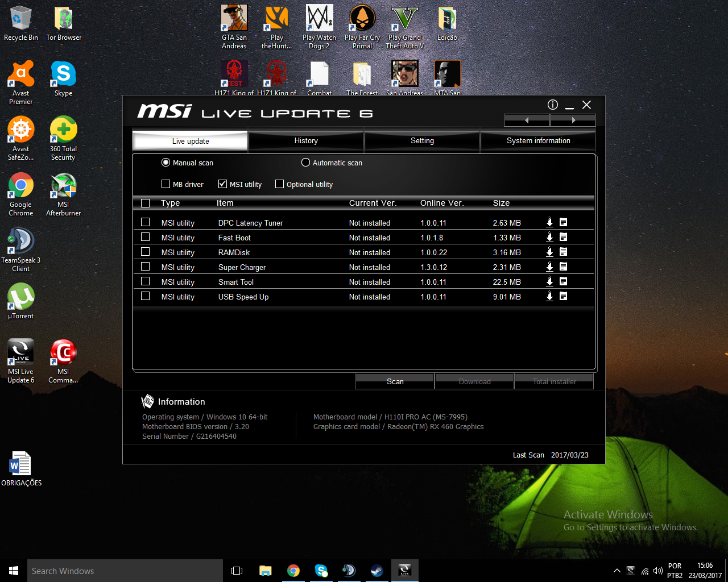This screenshot has width=728, height=582.
Task: Select the TeamSpeak 3 Client desktop icon
Action: coord(21,250)
